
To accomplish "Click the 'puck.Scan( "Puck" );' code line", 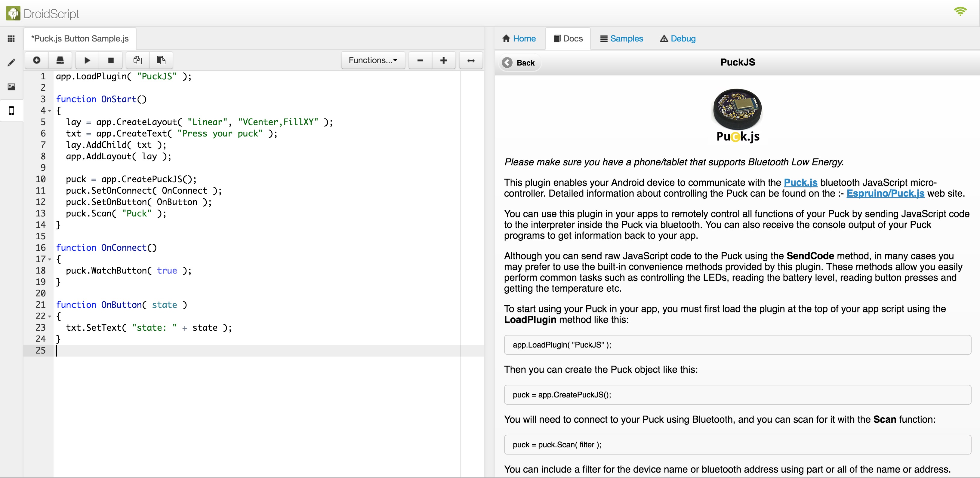I will pyautogui.click(x=116, y=213).
